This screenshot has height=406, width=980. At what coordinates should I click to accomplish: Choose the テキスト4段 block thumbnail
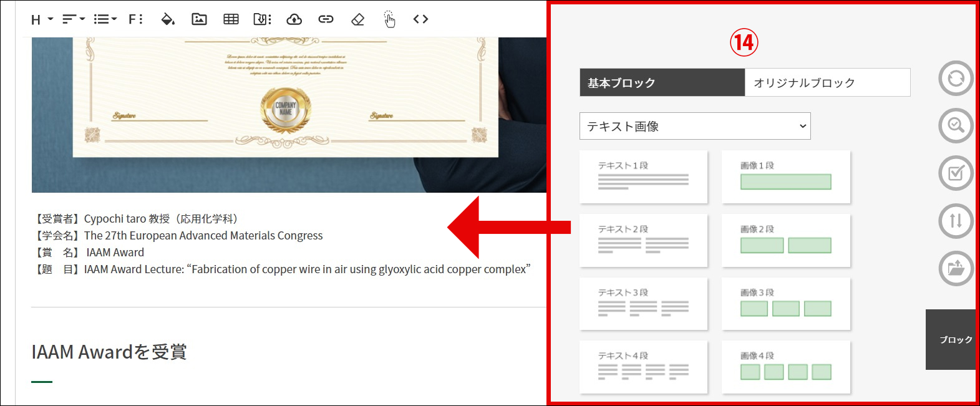[643, 367]
